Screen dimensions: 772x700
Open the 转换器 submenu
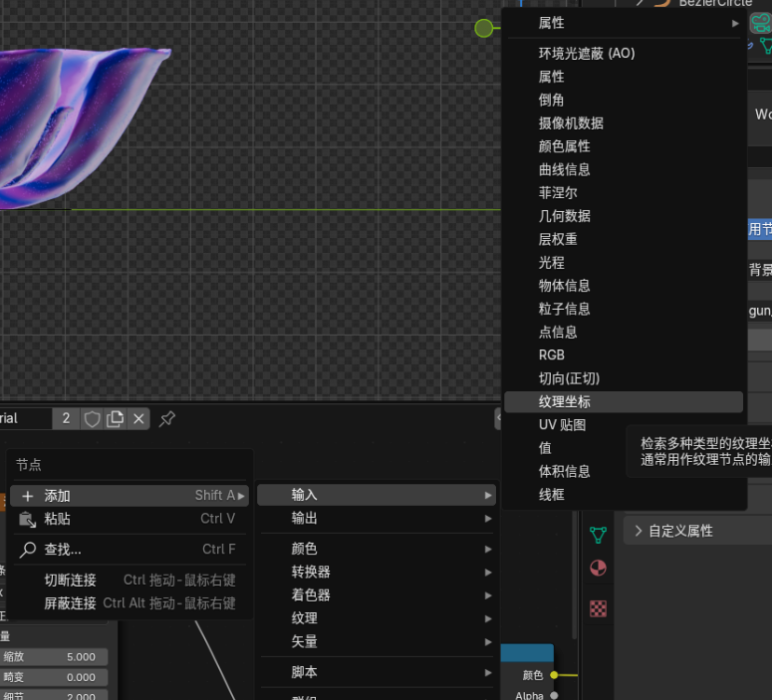(x=377, y=572)
